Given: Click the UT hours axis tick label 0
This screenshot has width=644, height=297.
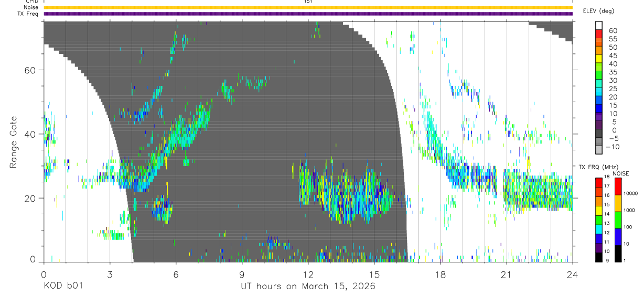Looking at the screenshot, I should (x=44, y=274).
